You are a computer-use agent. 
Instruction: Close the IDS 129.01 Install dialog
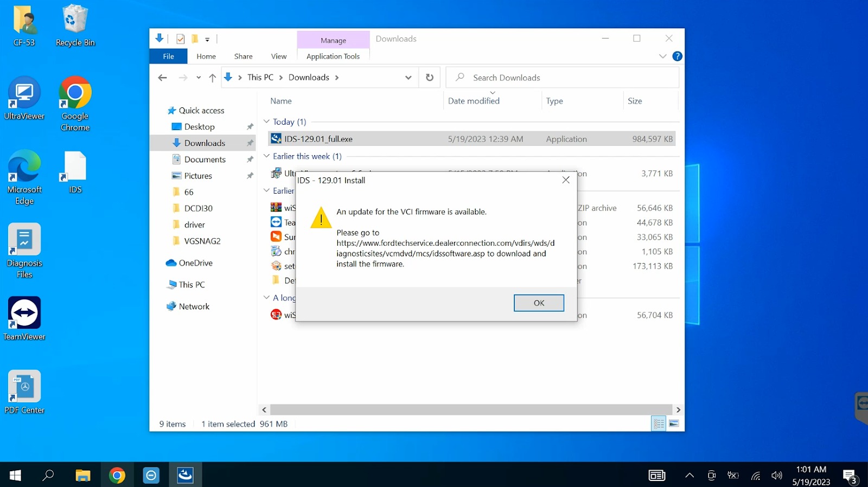click(x=566, y=180)
